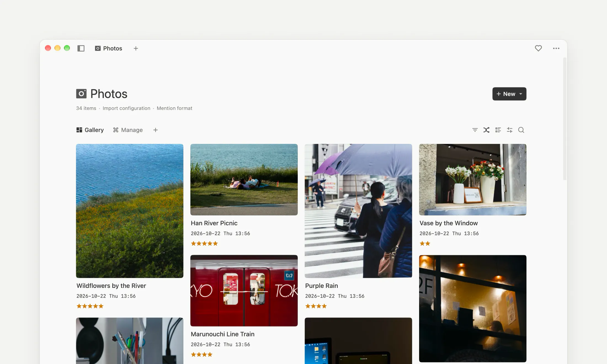This screenshot has height=364, width=607.
Task: Open the night window cafe photo thumbnail
Action: click(473, 309)
